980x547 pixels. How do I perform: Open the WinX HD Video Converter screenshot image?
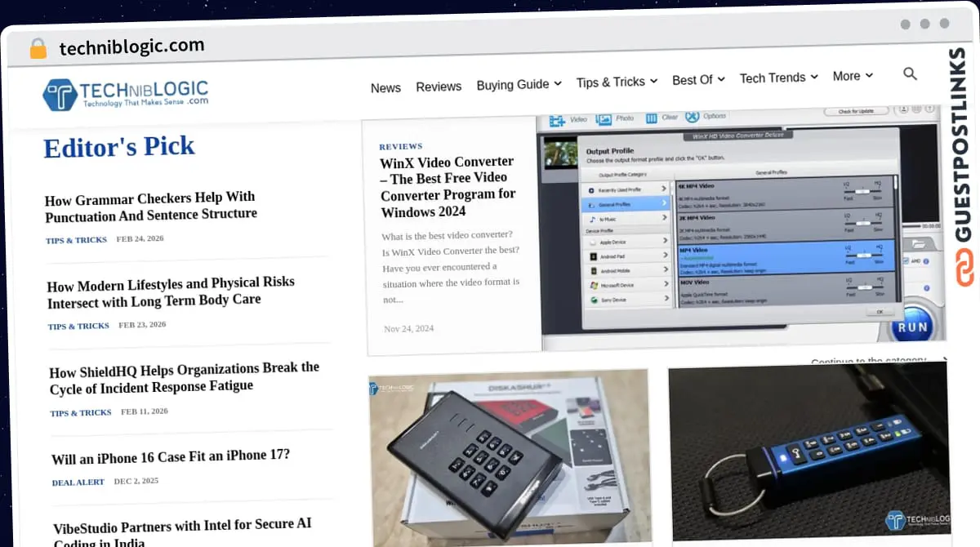pos(742,226)
